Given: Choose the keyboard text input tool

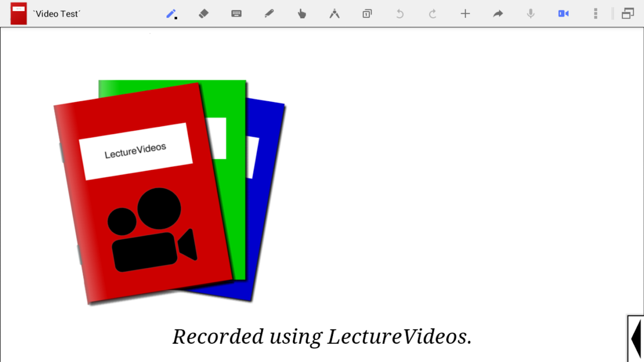Looking at the screenshot, I should [236, 14].
